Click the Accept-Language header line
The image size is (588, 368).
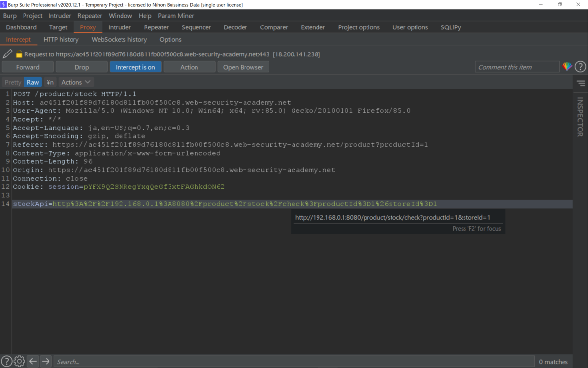(x=101, y=128)
